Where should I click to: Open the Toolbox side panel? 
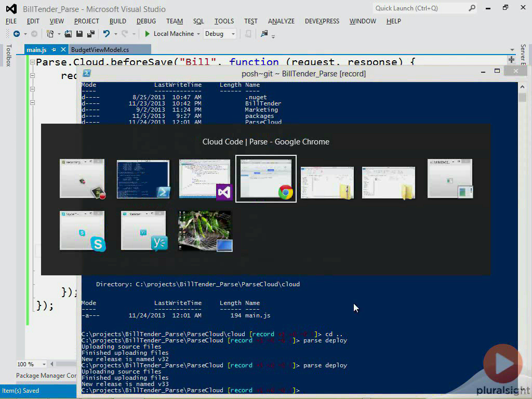[9, 55]
